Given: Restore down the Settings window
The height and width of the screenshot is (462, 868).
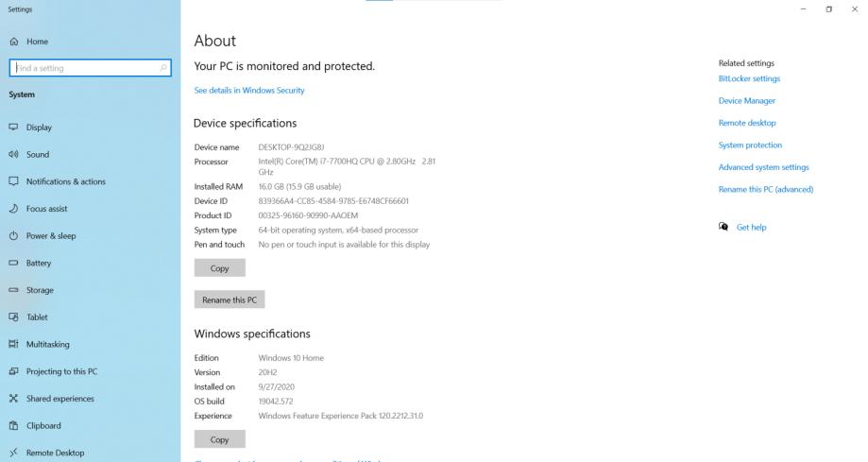Looking at the screenshot, I should click(x=828, y=9).
